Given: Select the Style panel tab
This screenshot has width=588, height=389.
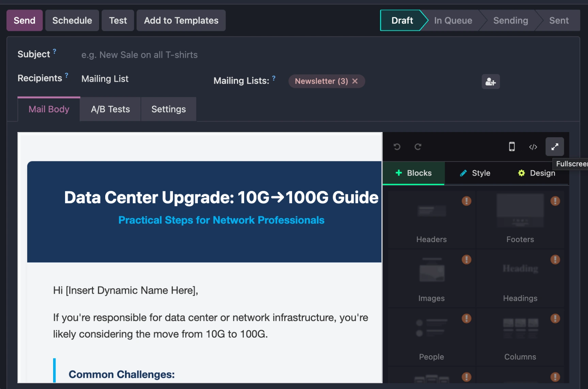Looking at the screenshot, I should (x=475, y=173).
